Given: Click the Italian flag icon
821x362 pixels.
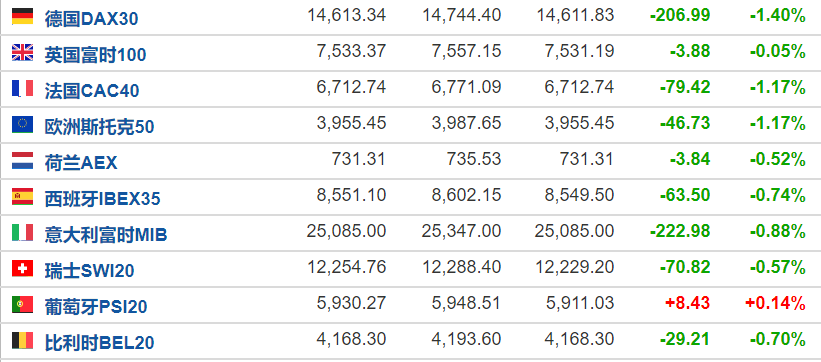Looking at the screenshot, I should click(x=23, y=232).
